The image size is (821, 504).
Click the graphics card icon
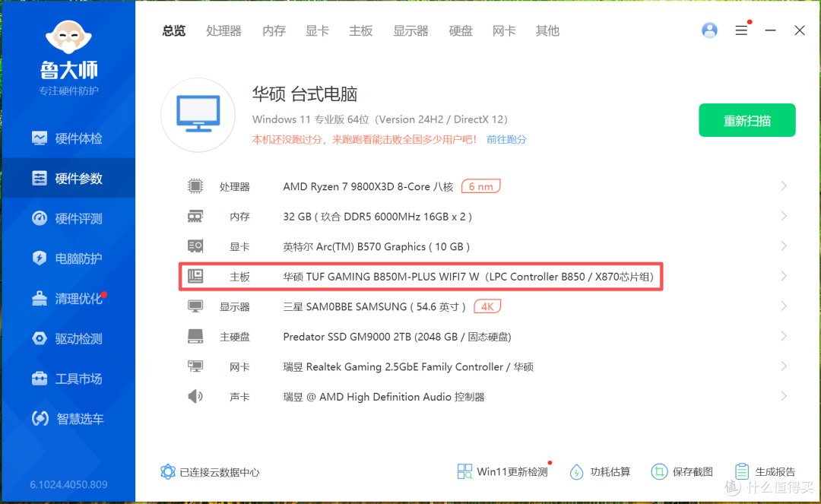[195, 246]
